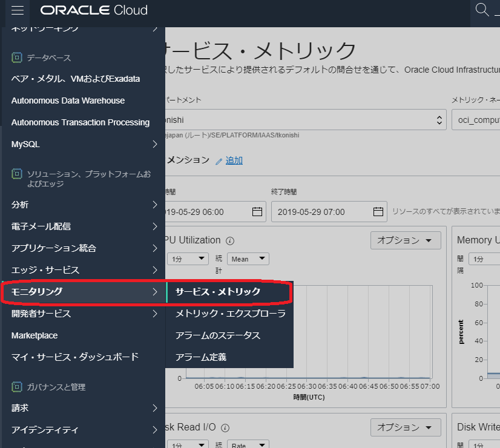The width and height of the screenshot is (500, 448).
Task: Click the データベース section icon
Action: click(x=16, y=57)
